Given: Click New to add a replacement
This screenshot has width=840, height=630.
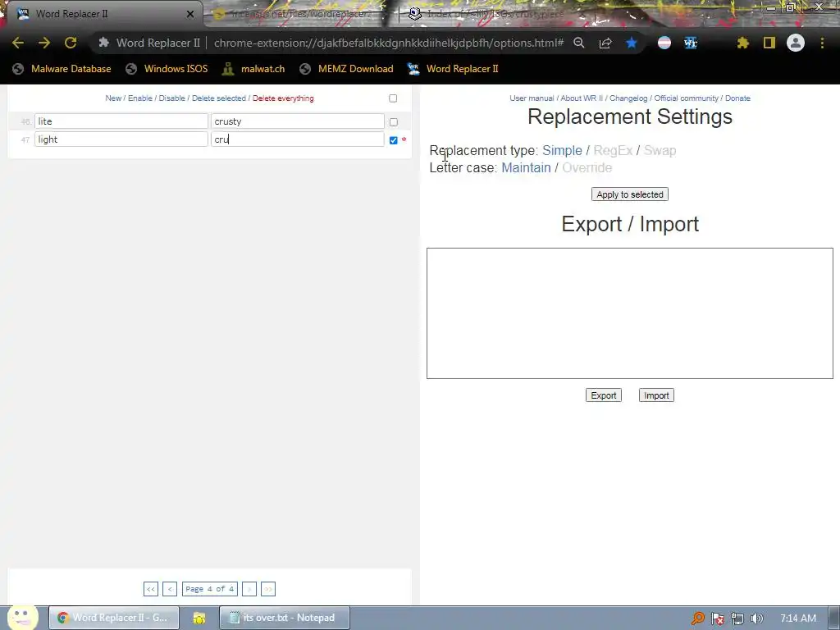Looking at the screenshot, I should pyautogui.click(x=113, y=98).
